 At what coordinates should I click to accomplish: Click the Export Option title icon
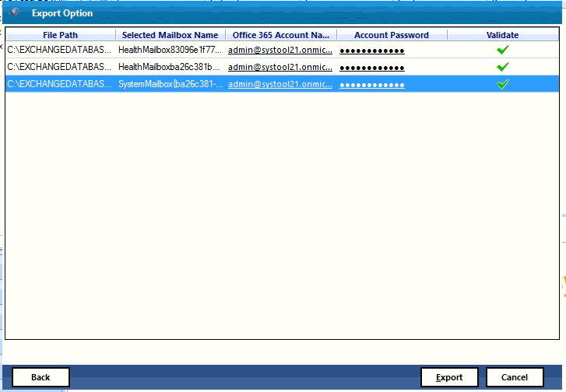point(15,13)
